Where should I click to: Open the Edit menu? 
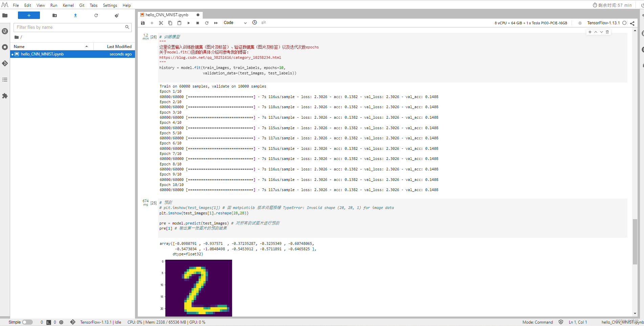(x=28, y=5)
